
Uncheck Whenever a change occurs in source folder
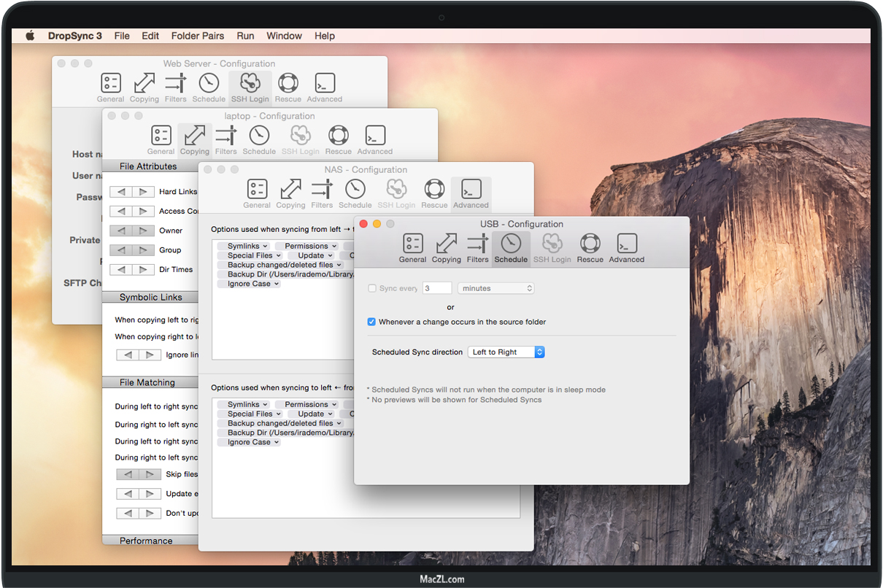click(x=372, y=322)
